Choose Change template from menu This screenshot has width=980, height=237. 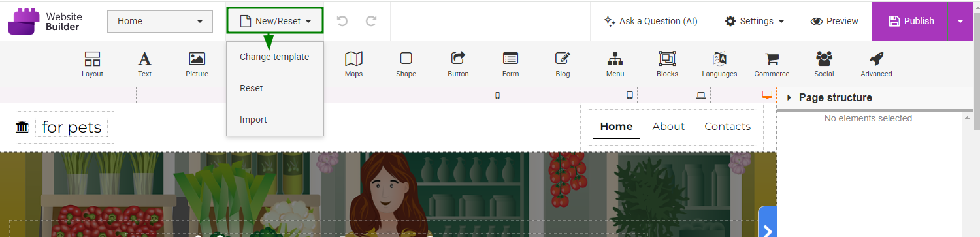[x=274, y=57]
